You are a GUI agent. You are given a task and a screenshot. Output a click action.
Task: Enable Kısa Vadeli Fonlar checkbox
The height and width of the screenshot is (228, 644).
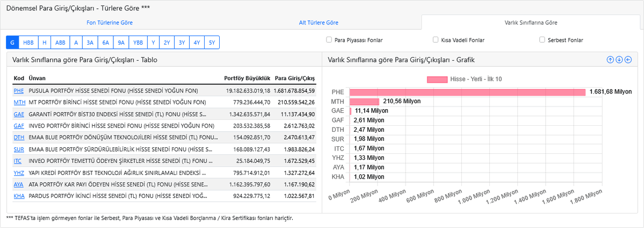[x=436, y=40]
